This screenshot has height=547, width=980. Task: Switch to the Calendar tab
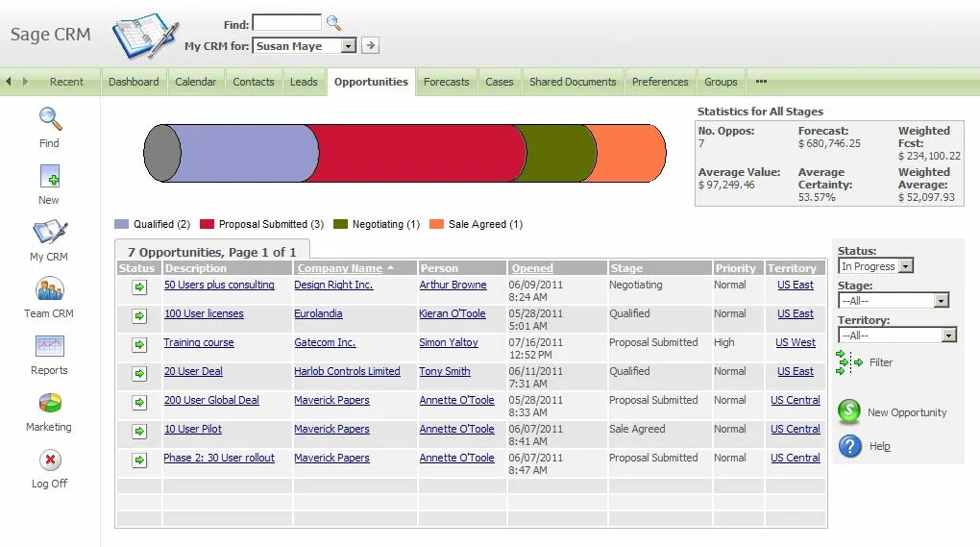(196, 82)
